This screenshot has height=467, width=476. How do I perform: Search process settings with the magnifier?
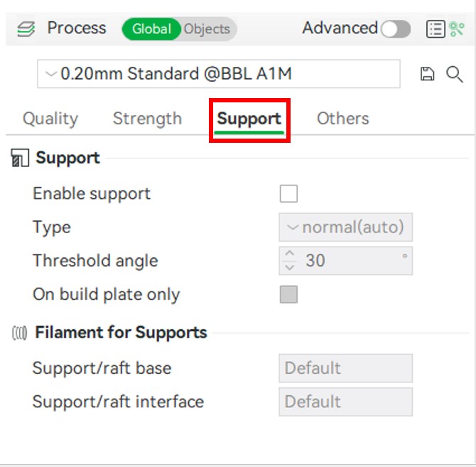[455, 74]
